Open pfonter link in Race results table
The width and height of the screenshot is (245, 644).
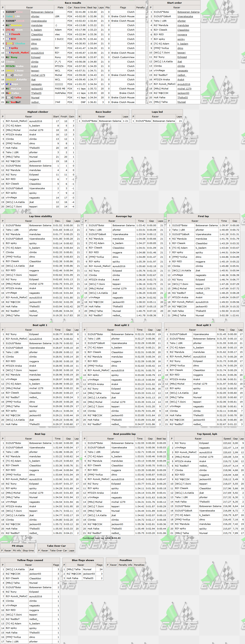(35, 17)
